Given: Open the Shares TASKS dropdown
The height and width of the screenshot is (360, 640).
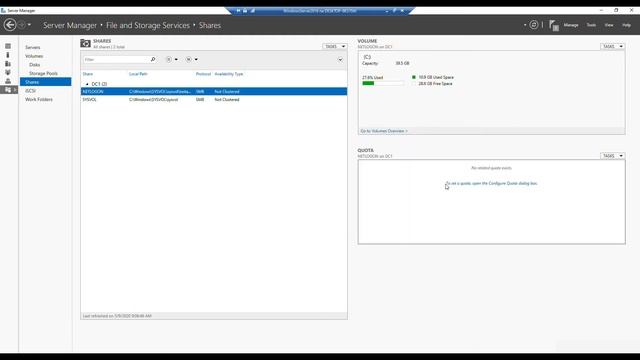Looking at the screenshot, I should coord(335,47).
